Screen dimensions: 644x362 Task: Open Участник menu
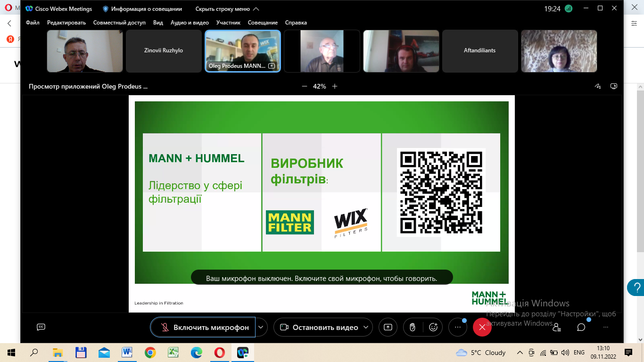228,23
